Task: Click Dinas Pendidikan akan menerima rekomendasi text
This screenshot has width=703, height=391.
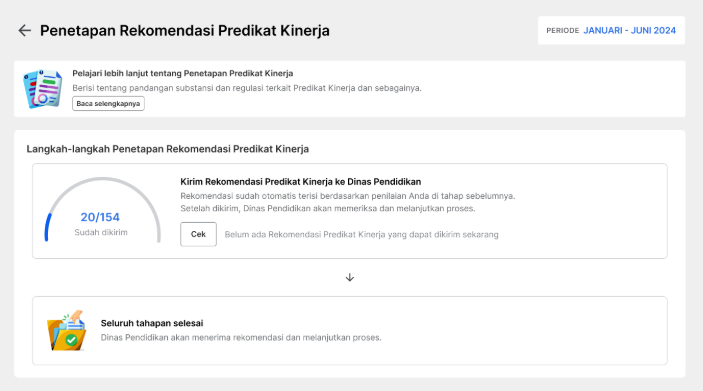Action: click(241, 338)
